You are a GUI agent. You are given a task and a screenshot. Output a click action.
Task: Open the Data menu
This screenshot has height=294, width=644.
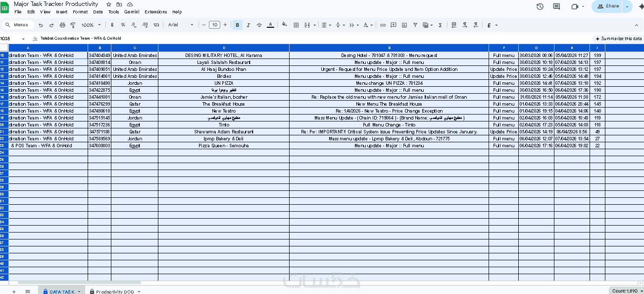(x=98, y=12)
